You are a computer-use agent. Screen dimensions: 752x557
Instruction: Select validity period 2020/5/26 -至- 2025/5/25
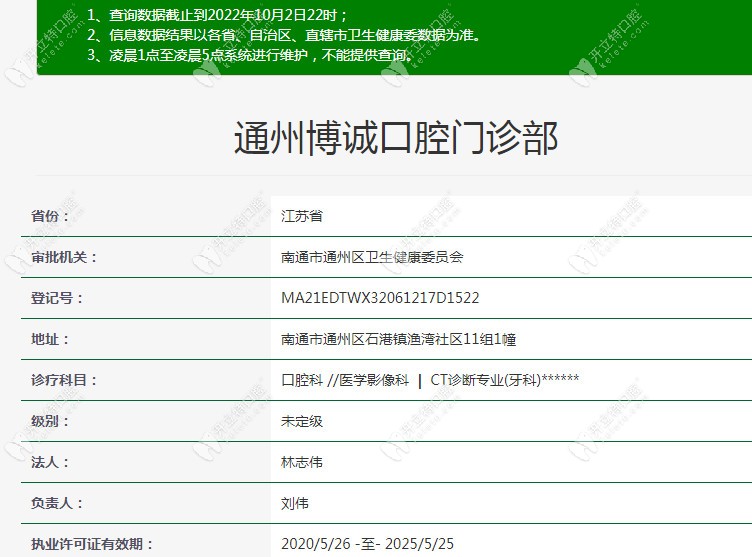pyautogui.click(x=367, y=544)
